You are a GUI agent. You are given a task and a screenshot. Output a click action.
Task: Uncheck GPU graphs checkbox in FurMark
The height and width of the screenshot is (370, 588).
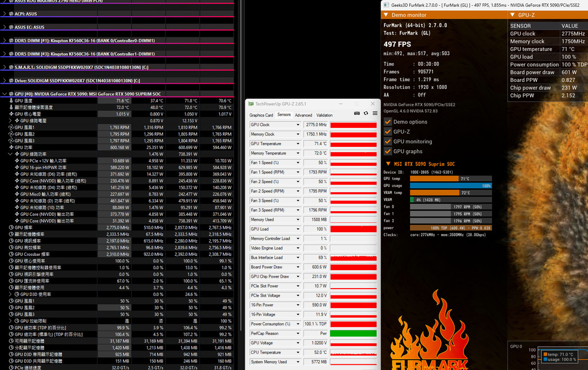pos(388,151)
